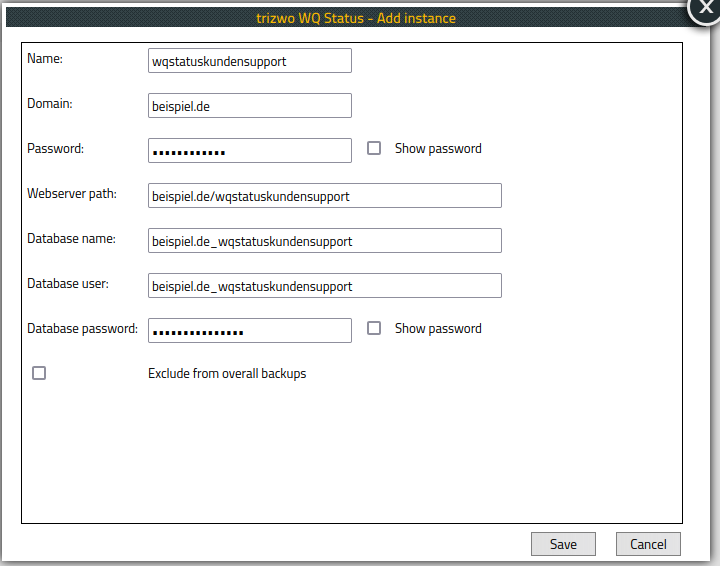The image size is (720, 566).
Task: Cancel adding the instance
Action: (x=648, y=544)
